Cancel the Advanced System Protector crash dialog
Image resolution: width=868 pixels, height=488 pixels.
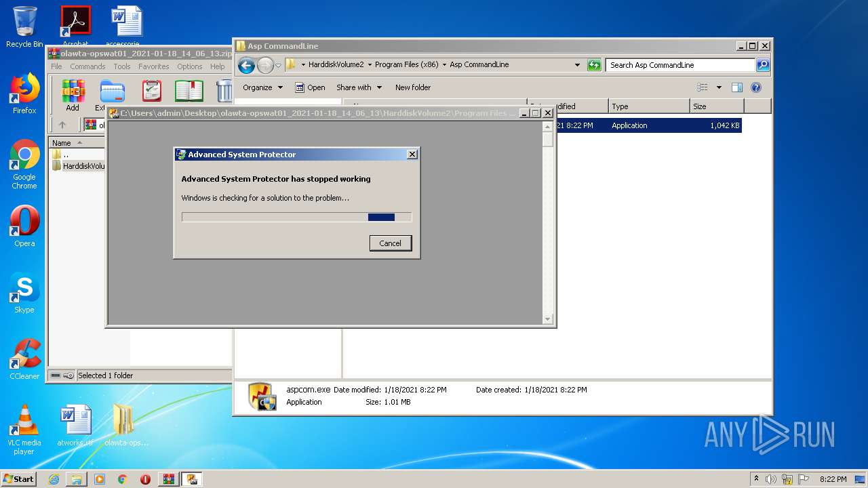tap(391, 243)
